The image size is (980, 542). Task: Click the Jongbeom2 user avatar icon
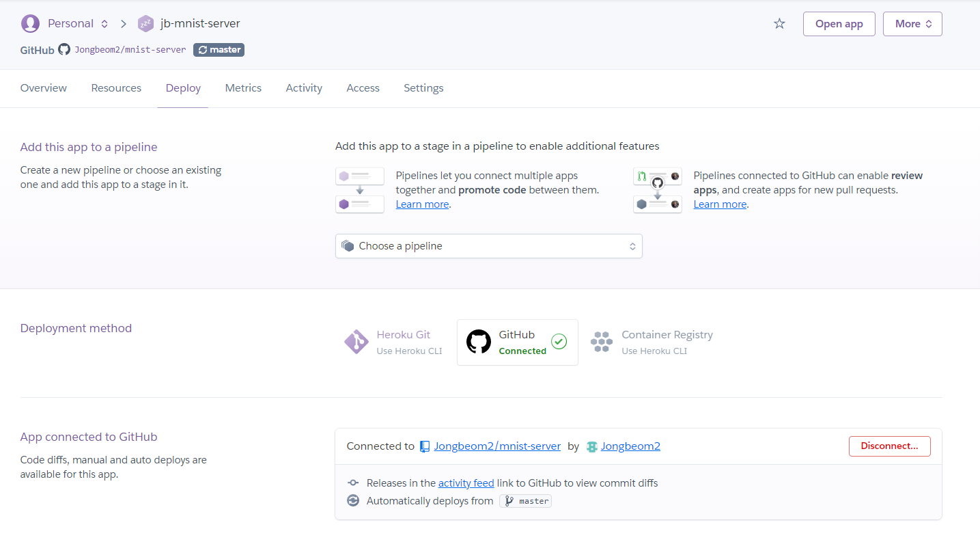(591, 446)
